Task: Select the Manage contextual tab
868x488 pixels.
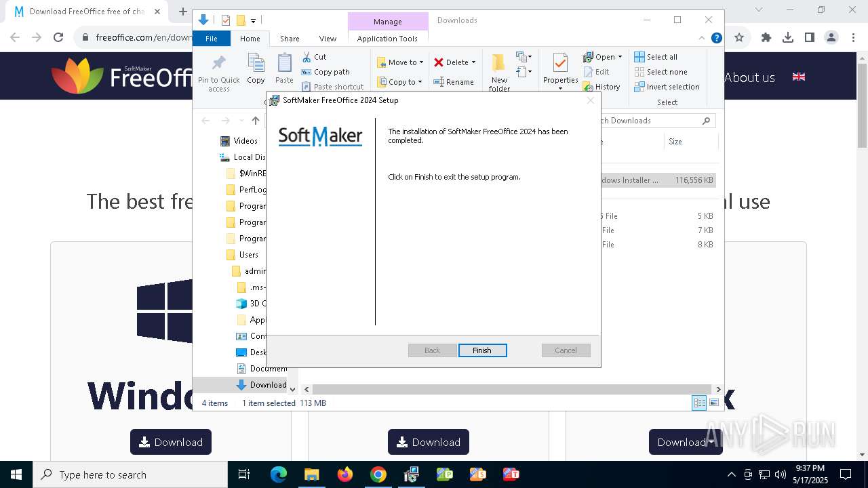Action: [388, 22]
